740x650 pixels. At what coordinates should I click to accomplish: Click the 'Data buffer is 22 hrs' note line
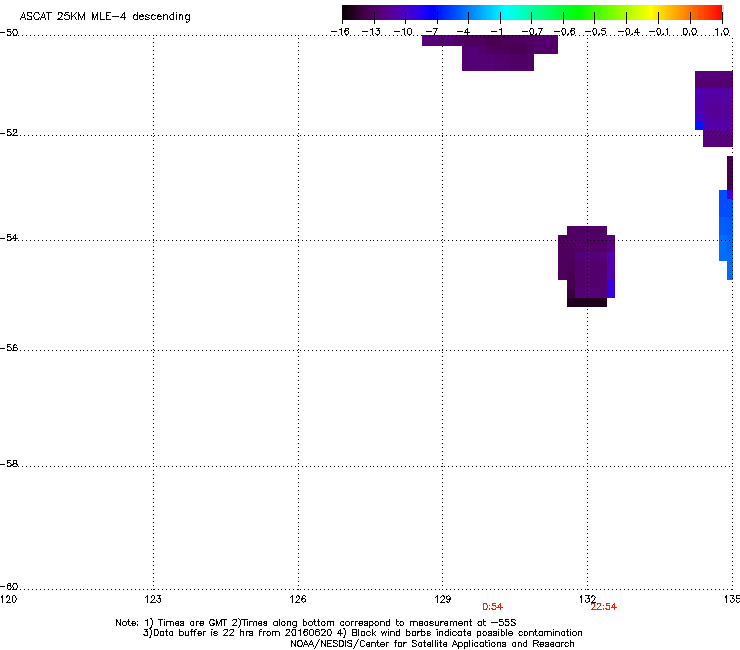click(362, 633)
